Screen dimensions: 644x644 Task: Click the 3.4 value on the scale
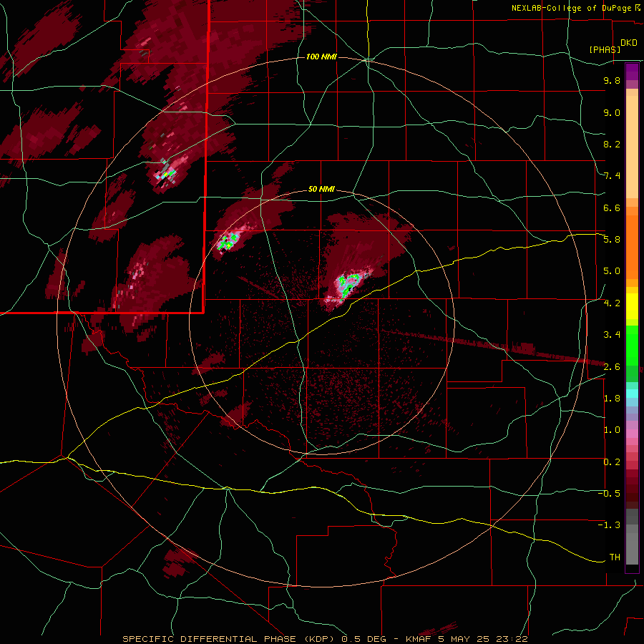point(612,335)
